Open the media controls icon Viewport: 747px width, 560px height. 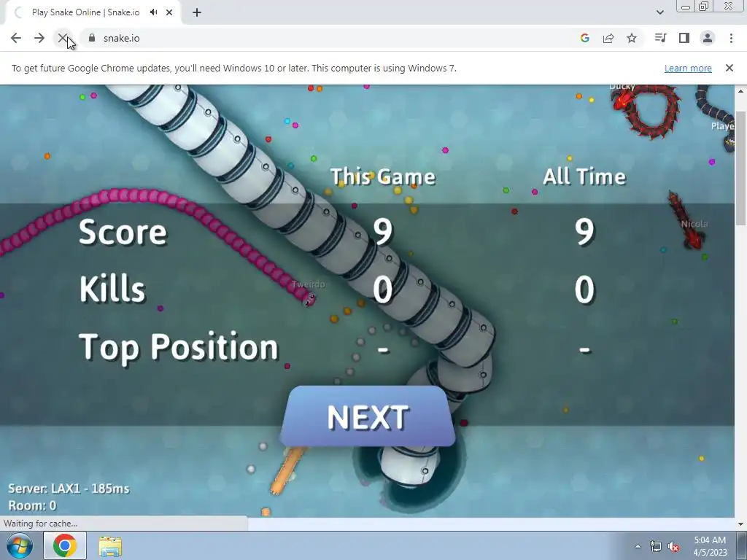pyautogui.click(x=660, y=38)
